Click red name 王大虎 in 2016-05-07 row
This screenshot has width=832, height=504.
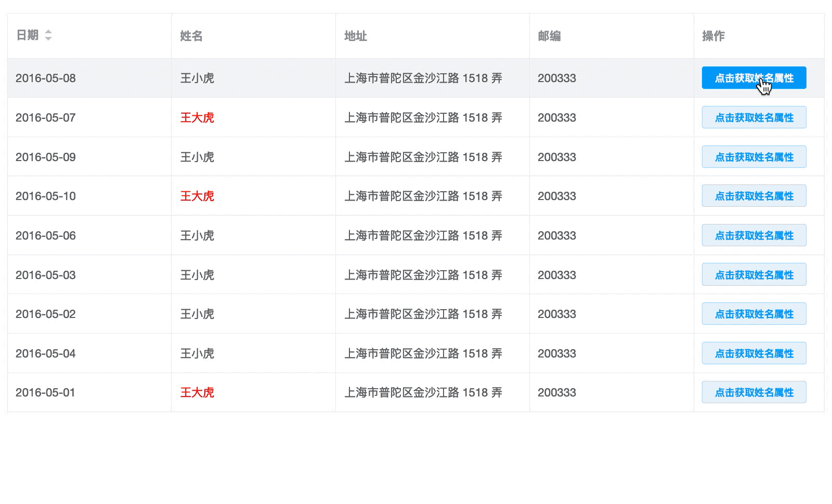[197, 117]
